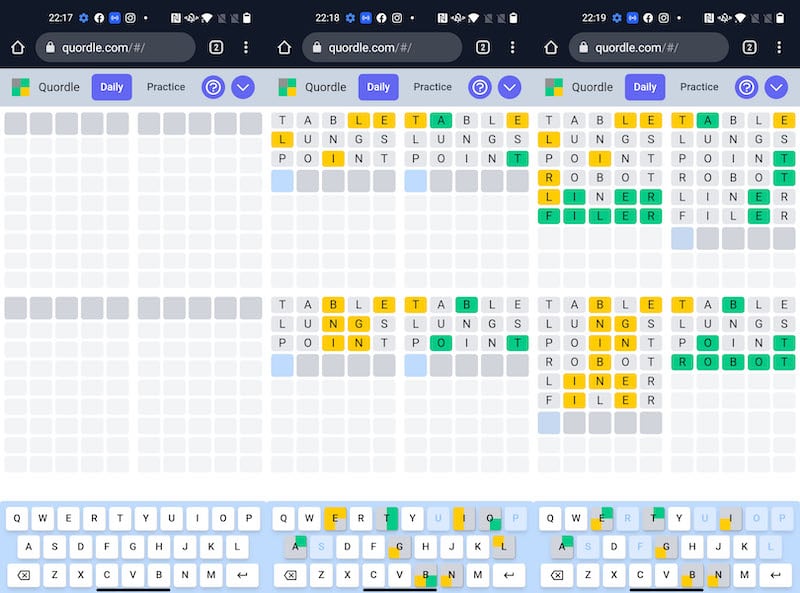Image resolution: width=800 pixels, height=593 pixels.
Task: Tap the Quordle logo in middle phone
Action: coord(287,87)
